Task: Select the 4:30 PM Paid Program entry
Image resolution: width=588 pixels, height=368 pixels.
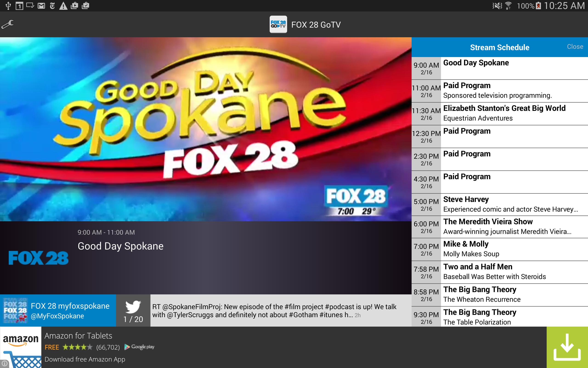Action: pyautogui.click(x=500, y=182)
